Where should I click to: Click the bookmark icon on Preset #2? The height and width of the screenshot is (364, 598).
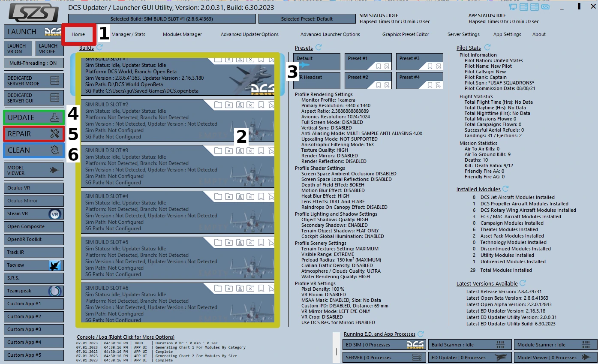(x=379, y=85)
